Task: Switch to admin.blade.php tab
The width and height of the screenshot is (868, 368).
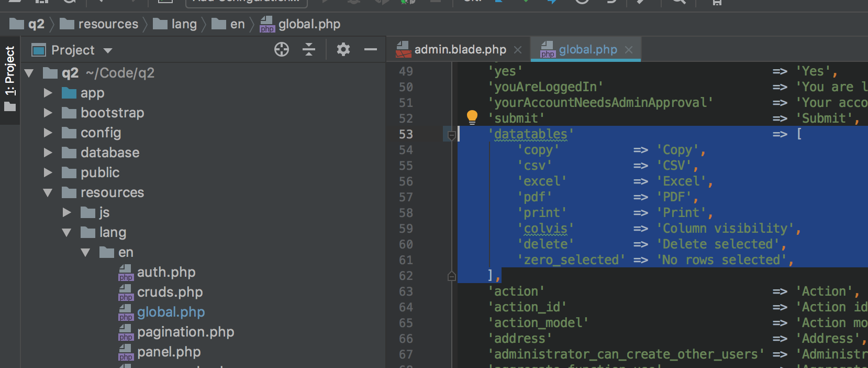Action: click(x=460, y=50)
